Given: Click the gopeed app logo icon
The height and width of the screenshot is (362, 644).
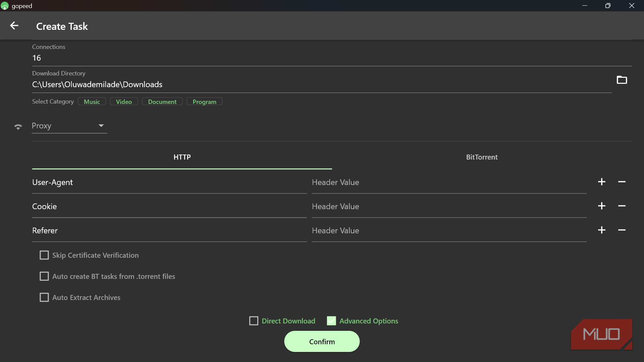Looking at the screenshot, I should pos(5,6).
